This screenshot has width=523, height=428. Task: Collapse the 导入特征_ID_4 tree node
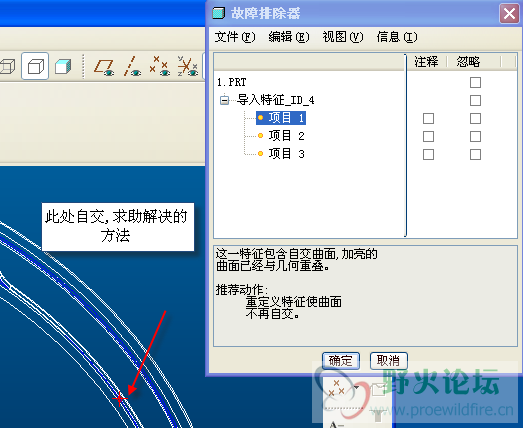tap(224, 100)
